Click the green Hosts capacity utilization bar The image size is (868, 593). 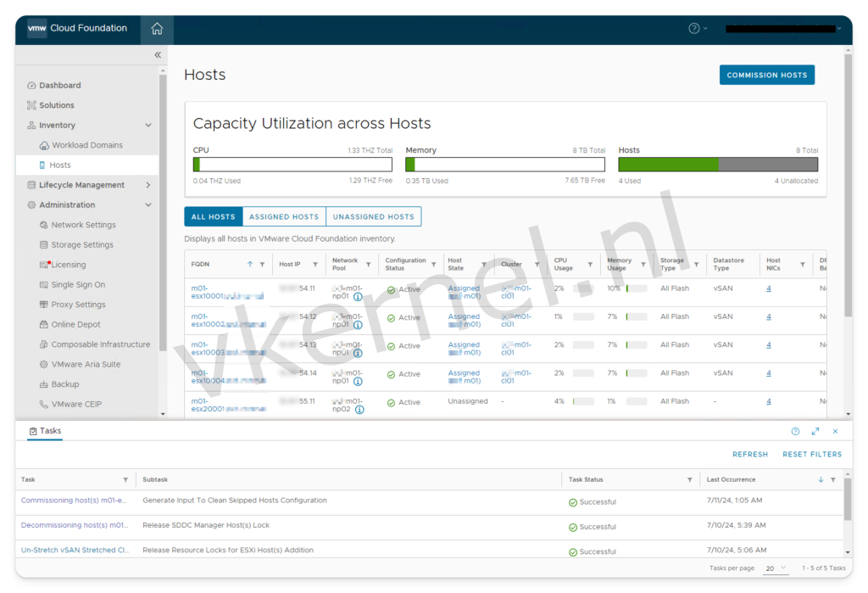(x=669, y=165)
